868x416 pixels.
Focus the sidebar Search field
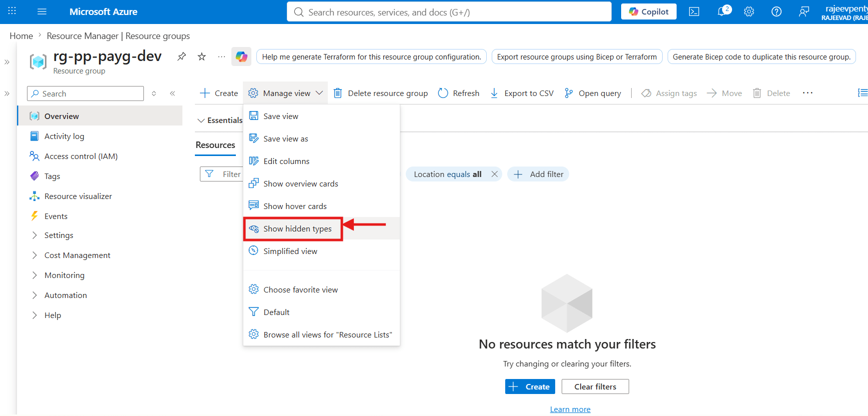[85, 93]
